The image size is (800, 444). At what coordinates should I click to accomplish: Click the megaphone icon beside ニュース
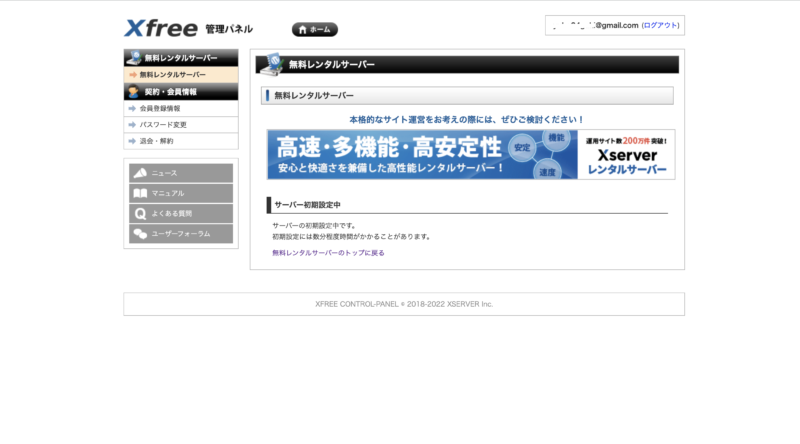(x=140, y=173)
